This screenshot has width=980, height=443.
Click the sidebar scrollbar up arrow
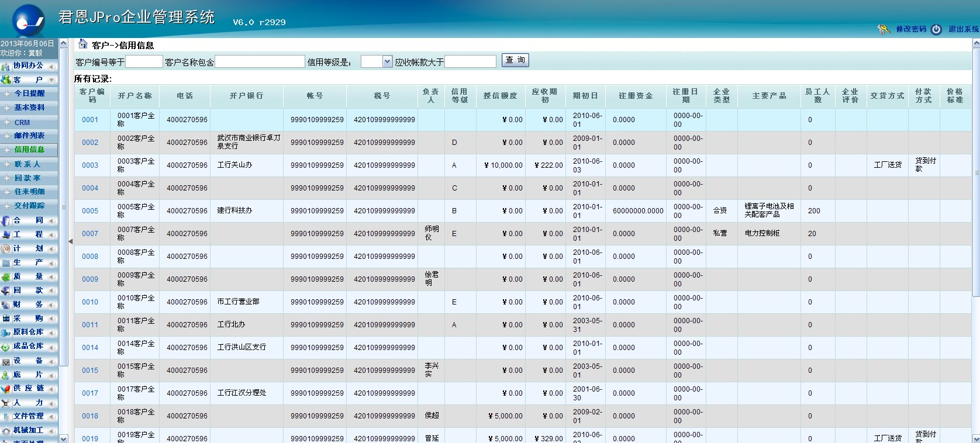(64, 44)
